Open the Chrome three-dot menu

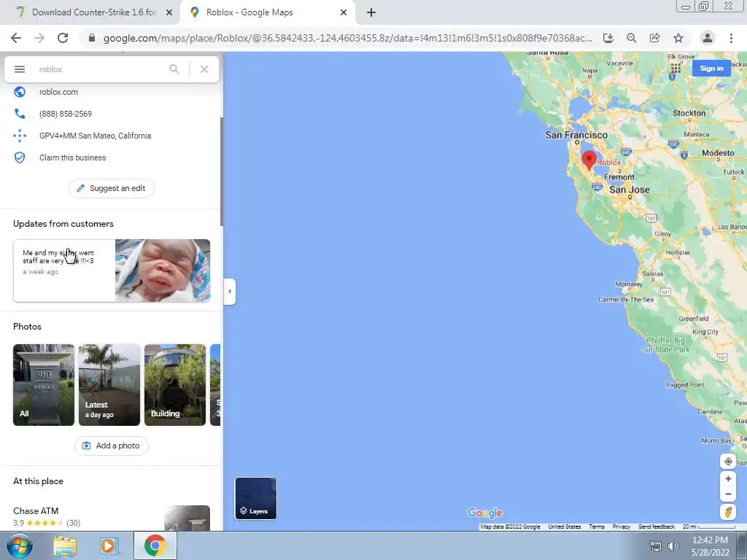point(731,38)
